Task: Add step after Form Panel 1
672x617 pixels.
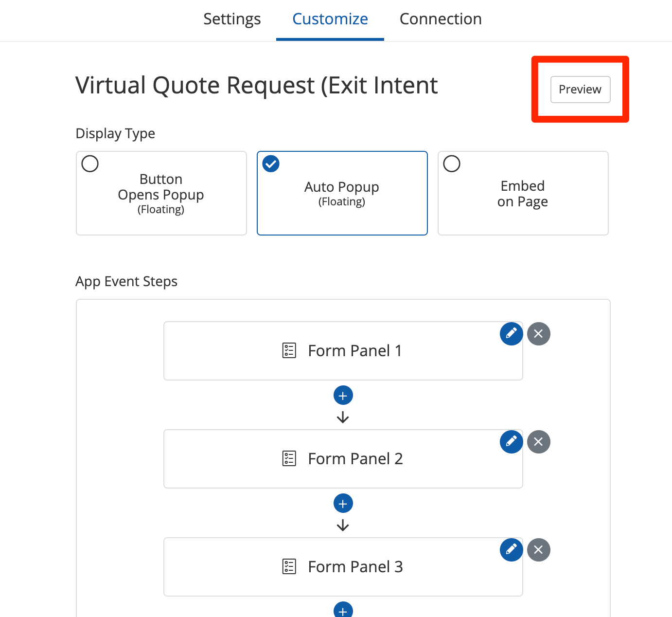Action: pos(343,396)
